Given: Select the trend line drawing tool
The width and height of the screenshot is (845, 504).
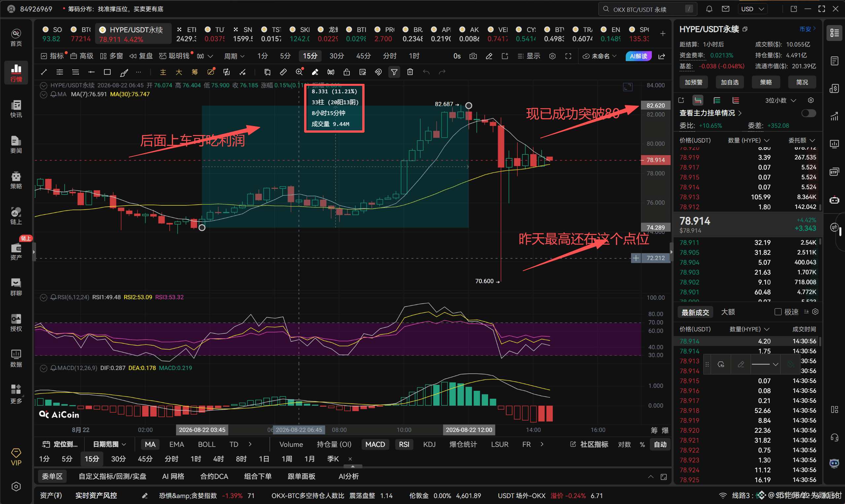Looking at the screenshot, I should click(x=44, y=72).
